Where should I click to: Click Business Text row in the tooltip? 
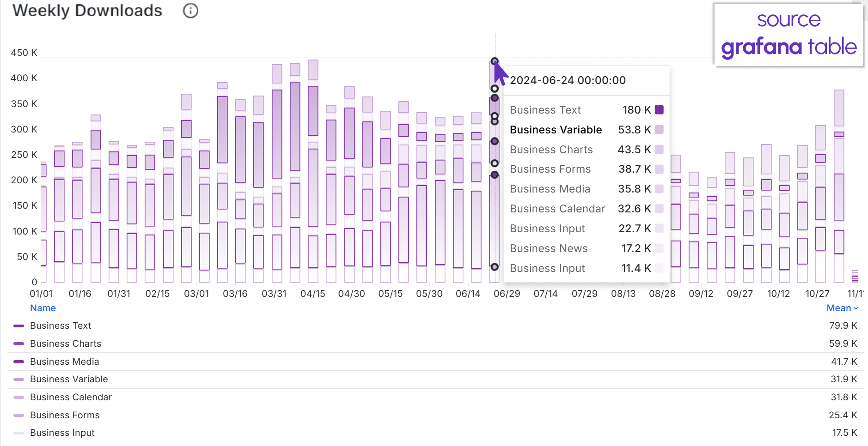[587, 110]
